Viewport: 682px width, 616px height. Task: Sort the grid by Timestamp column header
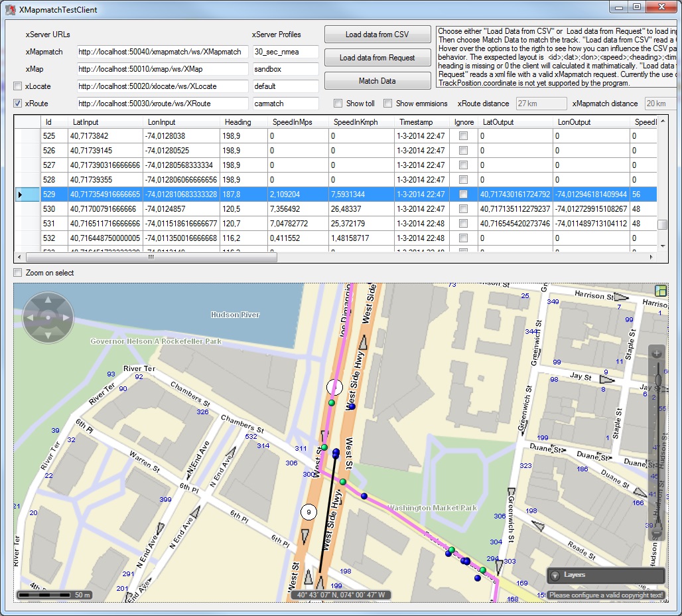click(x=415, y=122)
